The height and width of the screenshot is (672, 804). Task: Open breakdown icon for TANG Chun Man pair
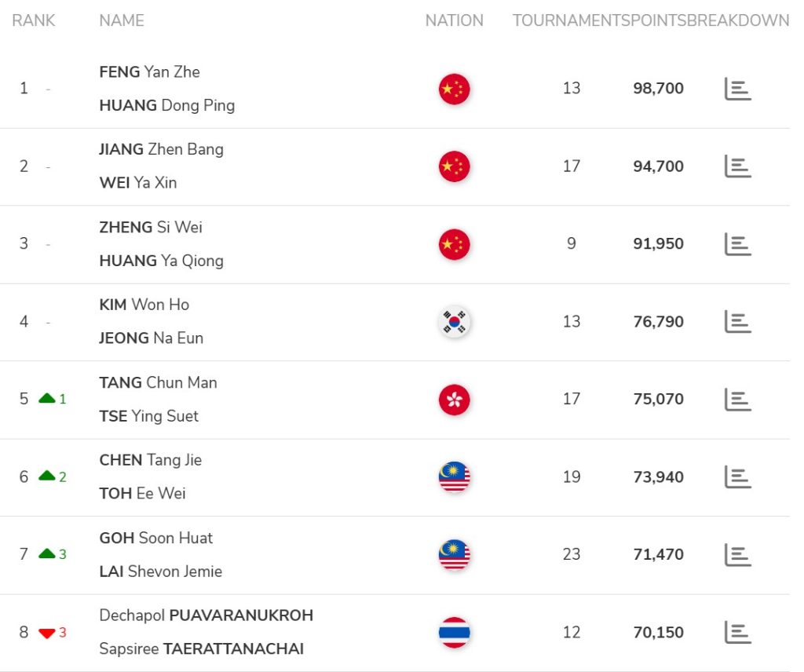737,400
